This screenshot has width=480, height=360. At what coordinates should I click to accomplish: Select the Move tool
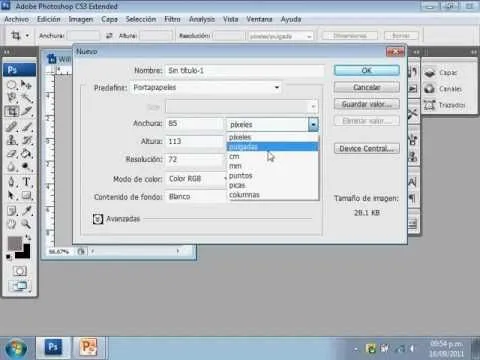(27, 85)
